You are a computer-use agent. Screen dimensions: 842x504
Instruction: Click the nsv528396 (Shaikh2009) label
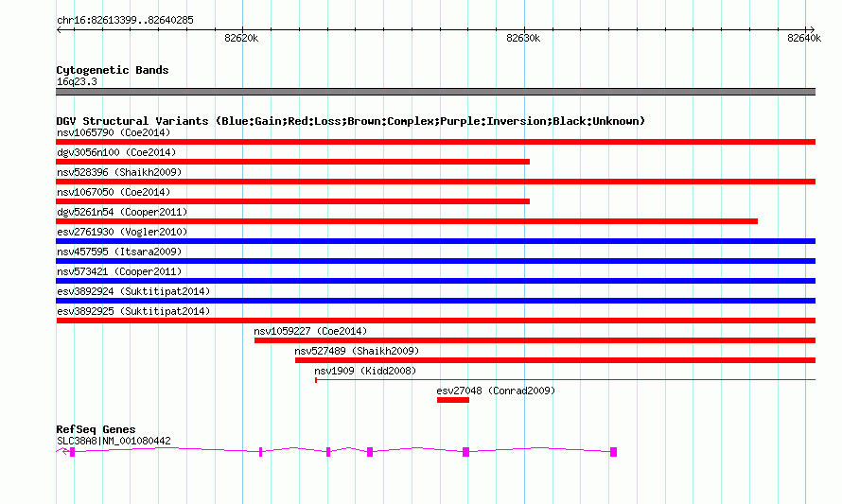pyautogui.click(x=119, y=172)
